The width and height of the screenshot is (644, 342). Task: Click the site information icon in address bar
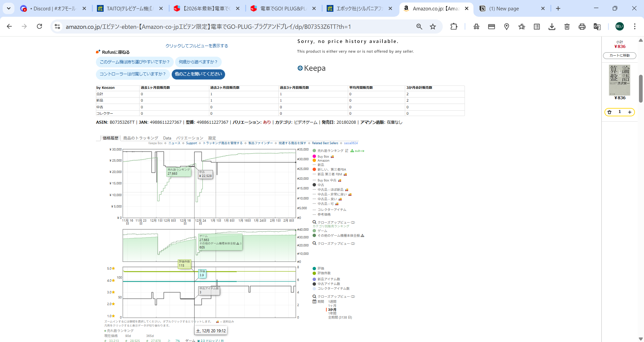click(x=57, y=26)
